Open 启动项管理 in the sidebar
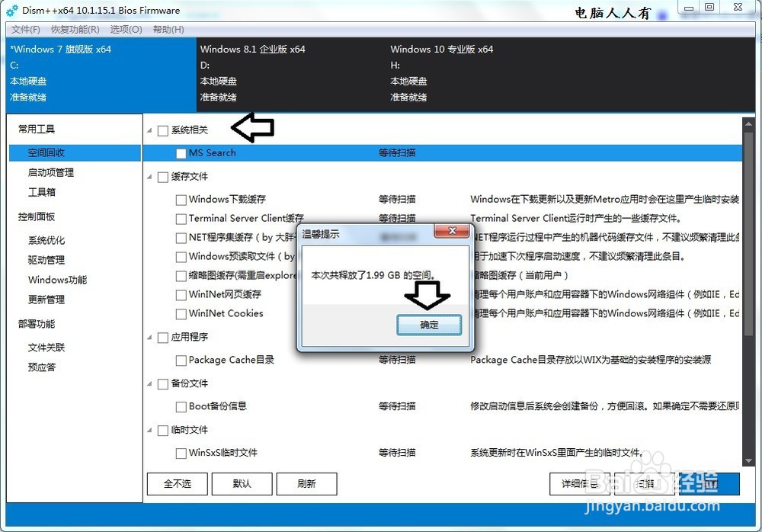Viewport: 762px width, 532px height. pos(51,172)
